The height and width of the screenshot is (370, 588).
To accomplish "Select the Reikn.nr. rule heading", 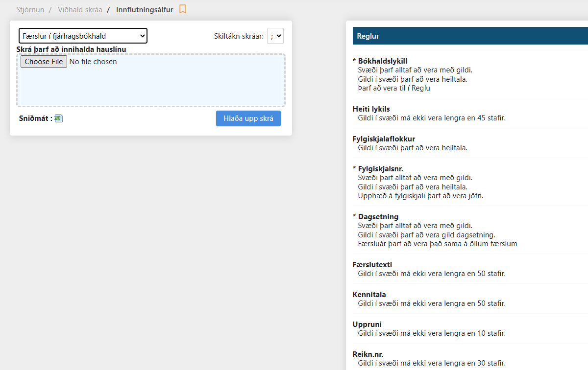I will 367,354.
